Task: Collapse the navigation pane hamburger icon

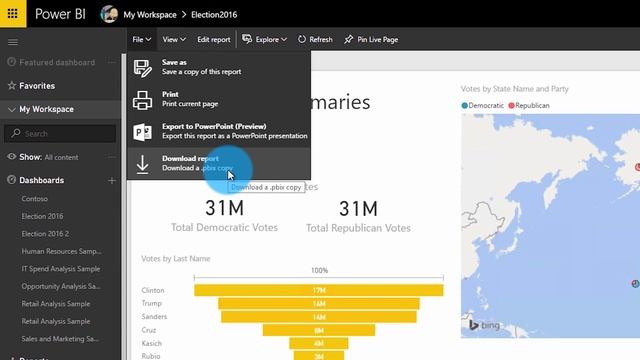Action: (x=13, y=42)
